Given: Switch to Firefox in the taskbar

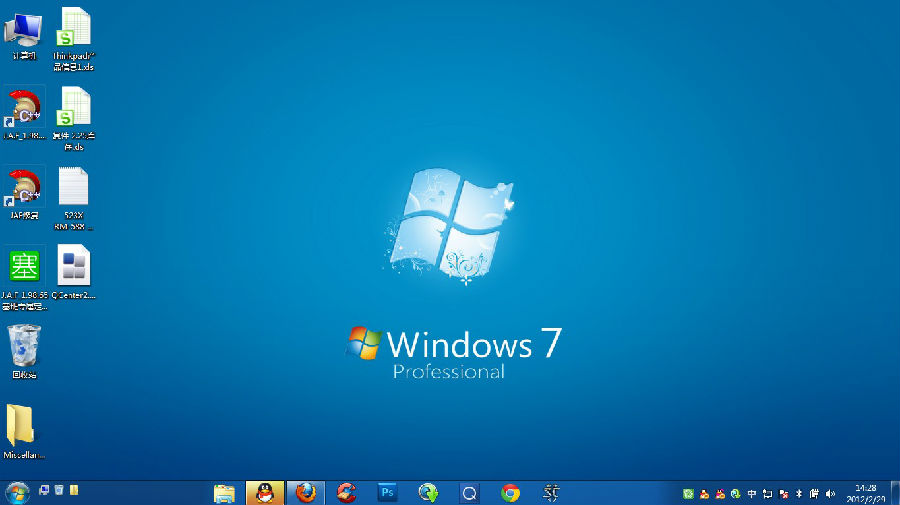Looking at the screenshot, I should point(306,493).
